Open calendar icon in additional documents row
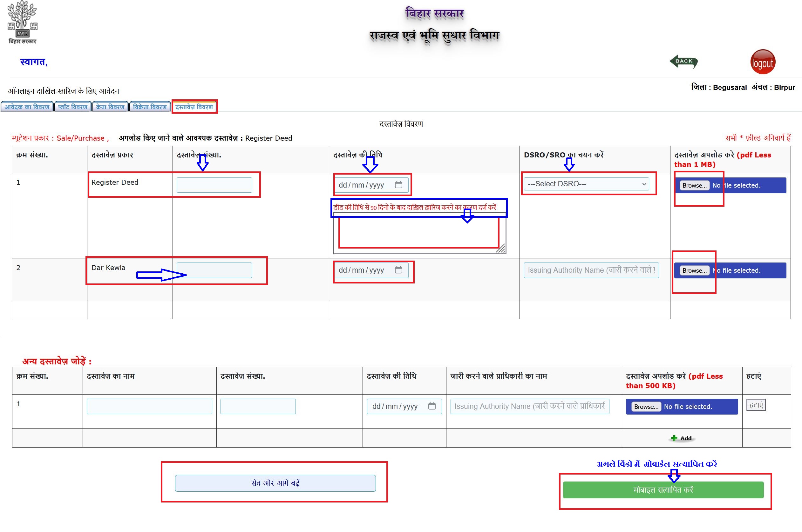 [x=432, y=406]
